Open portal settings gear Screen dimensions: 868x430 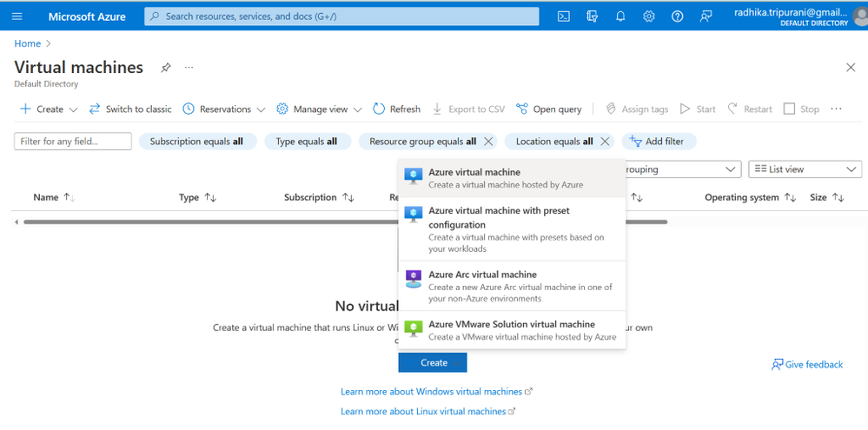[x=649, y=16]
